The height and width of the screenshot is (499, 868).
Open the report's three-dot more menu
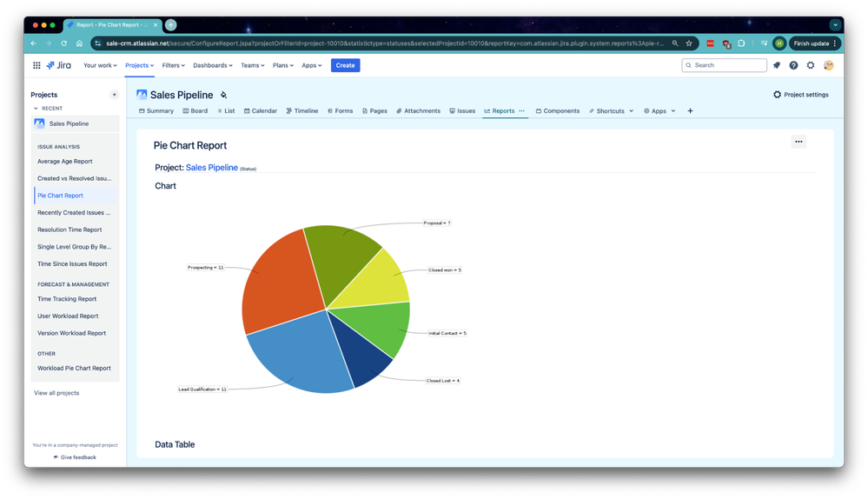798,142
